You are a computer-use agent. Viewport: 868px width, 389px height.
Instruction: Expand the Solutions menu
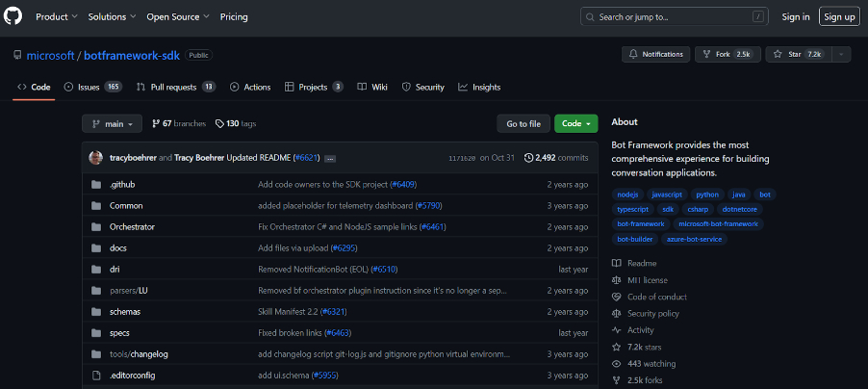[x=113, y=16]
